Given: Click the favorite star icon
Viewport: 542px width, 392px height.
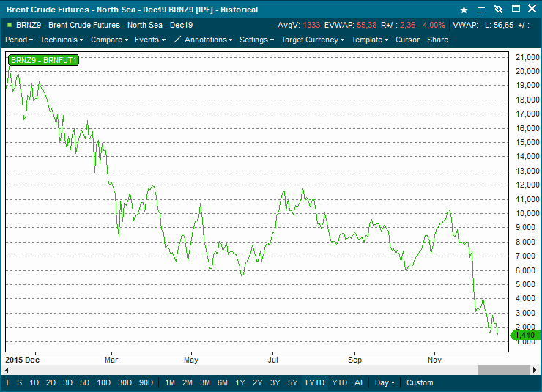Looking at the screenshot, I should click(x=464, y=10).
